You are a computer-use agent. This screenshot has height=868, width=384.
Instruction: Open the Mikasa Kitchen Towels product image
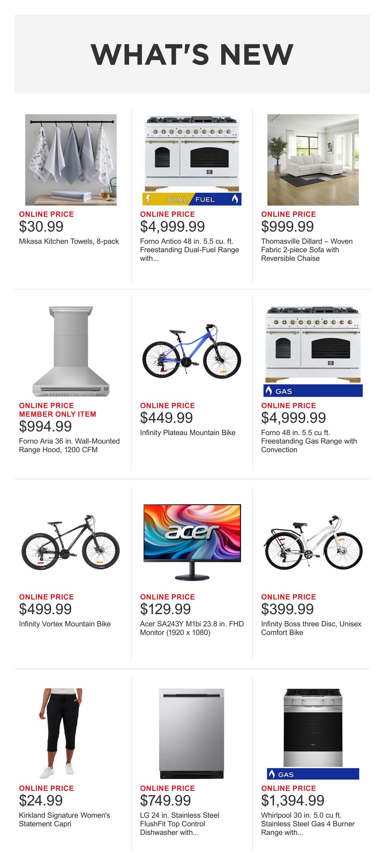tap(71, 160)
